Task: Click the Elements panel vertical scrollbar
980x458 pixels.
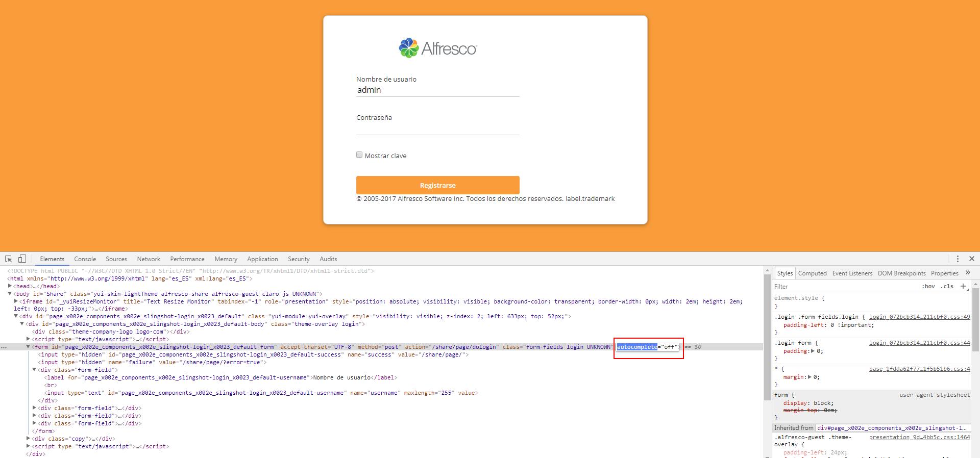Action: coord(767,337)
